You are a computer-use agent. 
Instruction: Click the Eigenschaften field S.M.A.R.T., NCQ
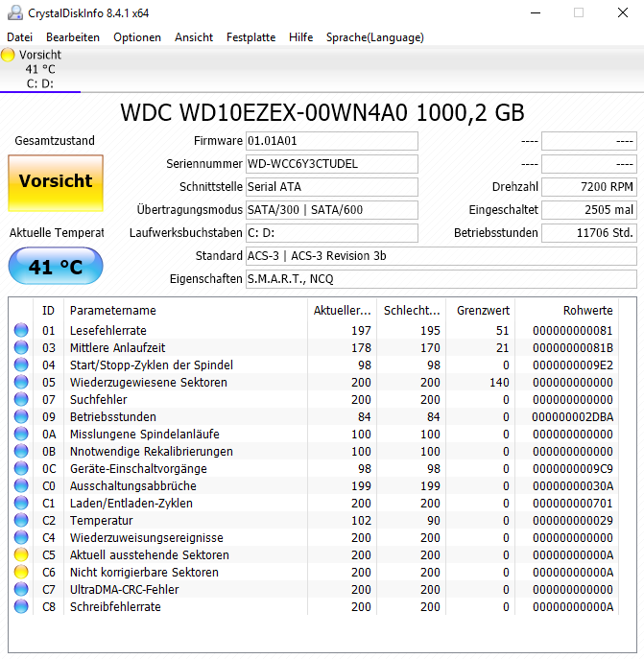(441, 278)
